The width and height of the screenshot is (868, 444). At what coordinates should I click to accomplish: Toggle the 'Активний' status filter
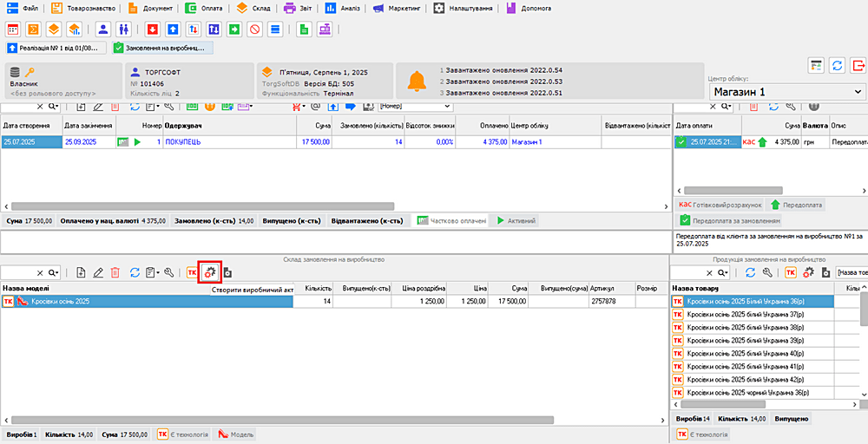[x=516, y=221]
